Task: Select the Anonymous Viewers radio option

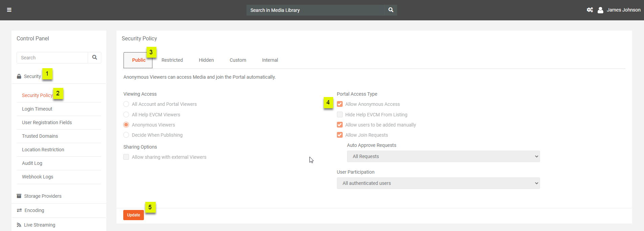Action: pos(126,125)
